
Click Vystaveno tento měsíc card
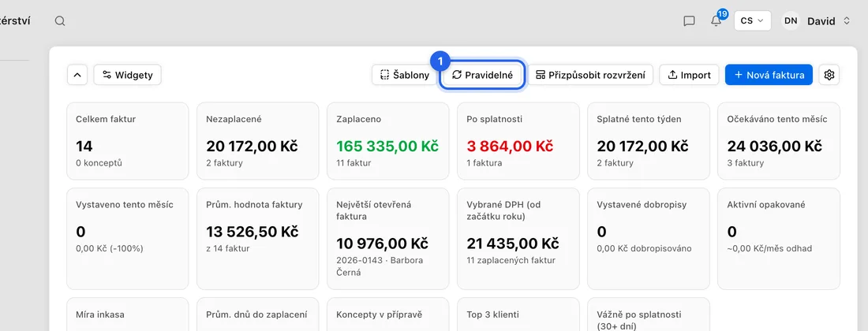(x=127, y=239)
